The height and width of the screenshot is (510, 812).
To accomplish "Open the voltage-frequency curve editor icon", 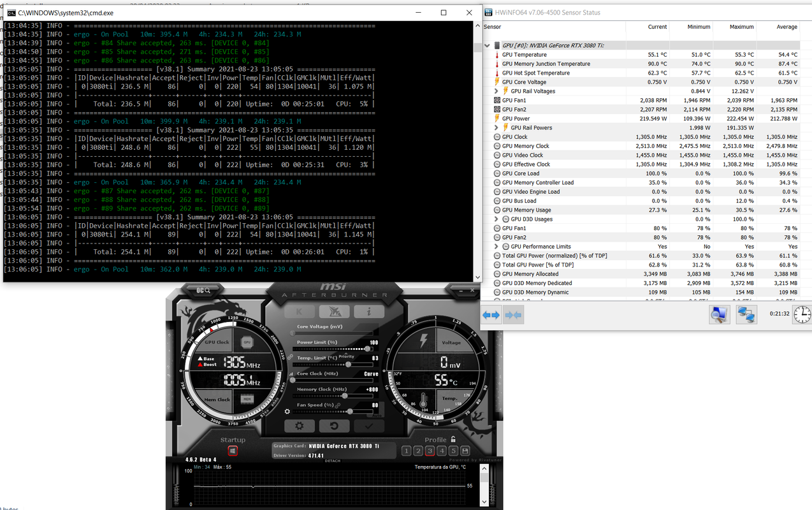I will coord(290,374).
